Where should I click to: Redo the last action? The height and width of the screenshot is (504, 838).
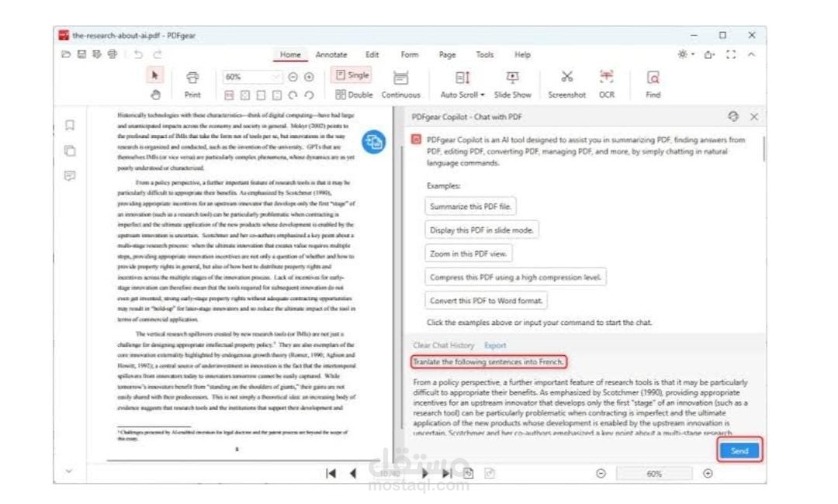pos(158,54)
